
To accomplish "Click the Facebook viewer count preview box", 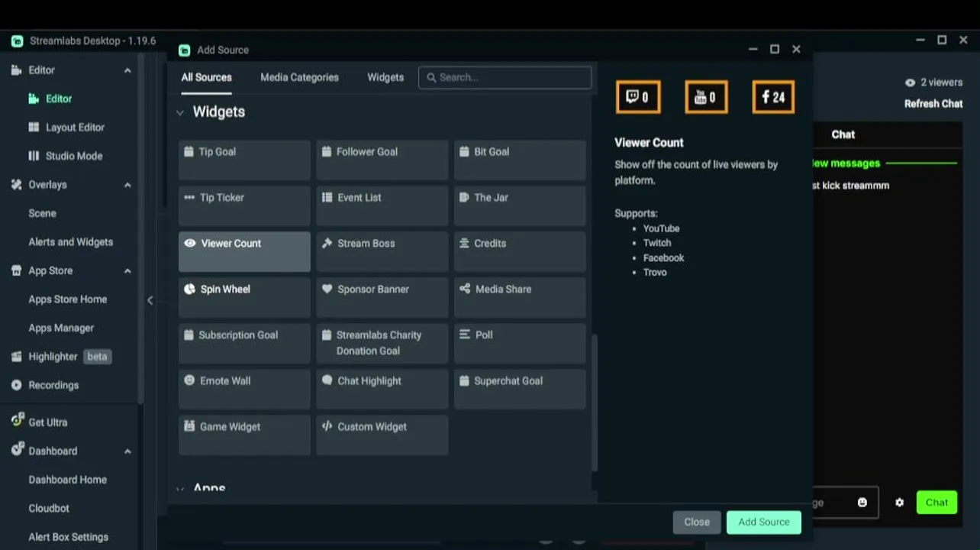I will coord(773,97).
